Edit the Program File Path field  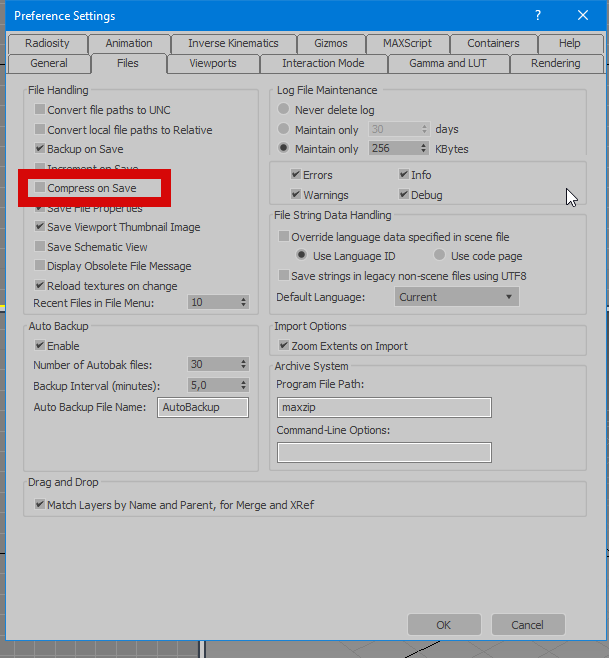[x=384, y=407]
